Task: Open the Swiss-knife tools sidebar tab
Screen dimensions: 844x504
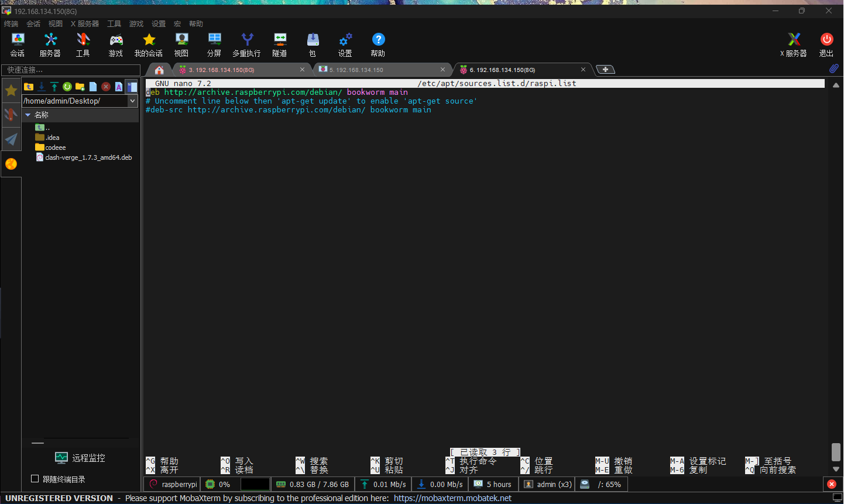Action: point(11,114)
